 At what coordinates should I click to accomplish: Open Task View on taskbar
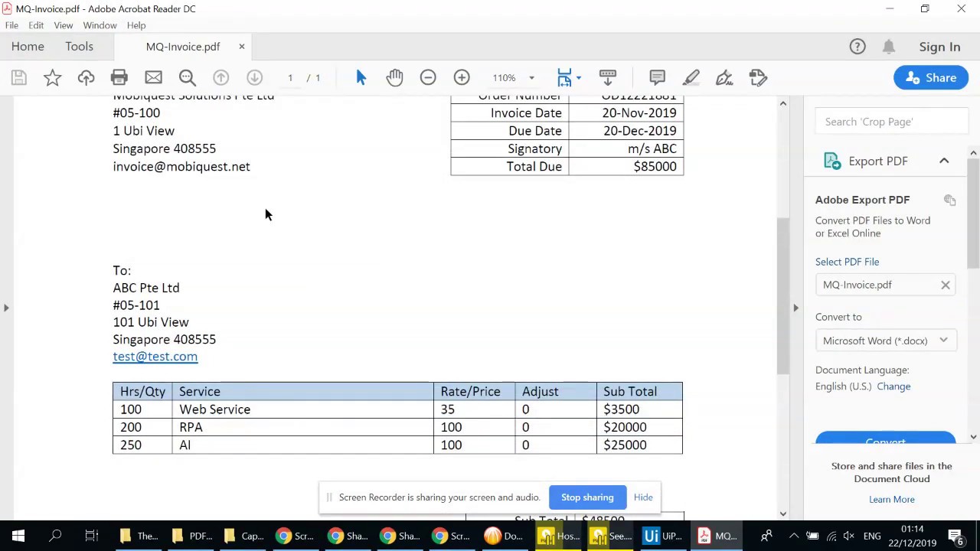pyautogui.click(x=91, y=536)
